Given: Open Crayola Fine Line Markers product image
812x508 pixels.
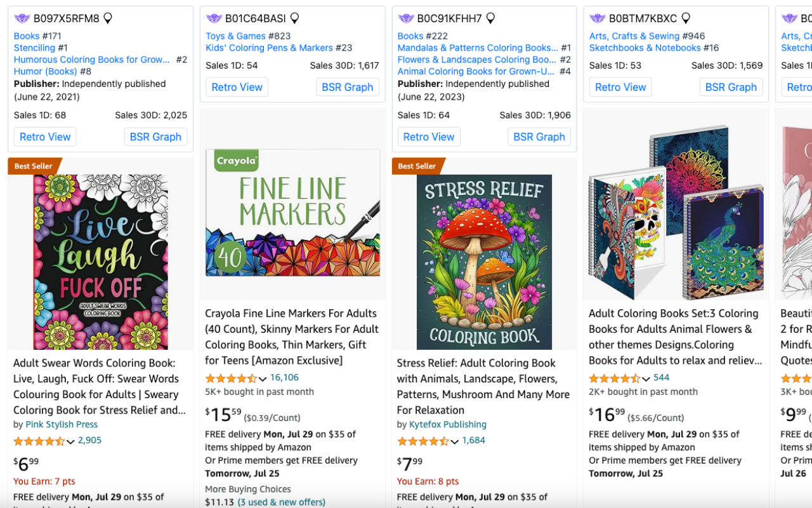Looking at the screenshot, I should tap(292, 213).
